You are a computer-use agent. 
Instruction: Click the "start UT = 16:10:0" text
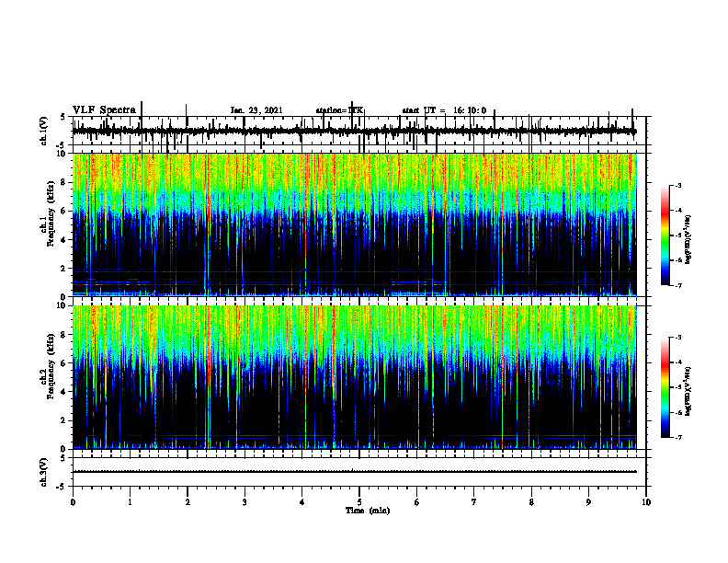click(444, 110)
